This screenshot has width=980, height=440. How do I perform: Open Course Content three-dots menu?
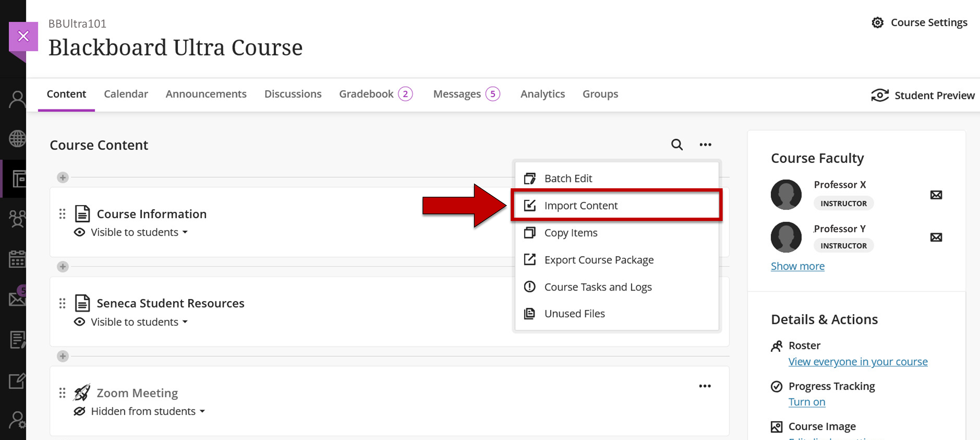tap(705, 145)
